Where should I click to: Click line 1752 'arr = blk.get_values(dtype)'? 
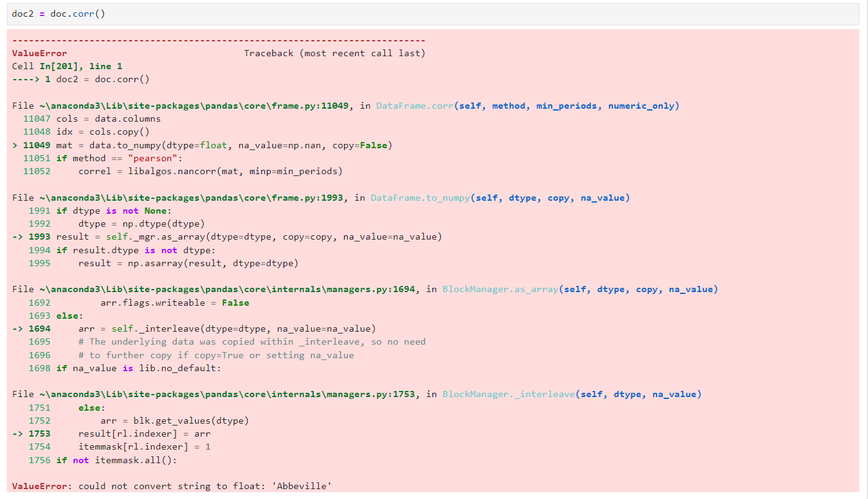coord(138,421)
